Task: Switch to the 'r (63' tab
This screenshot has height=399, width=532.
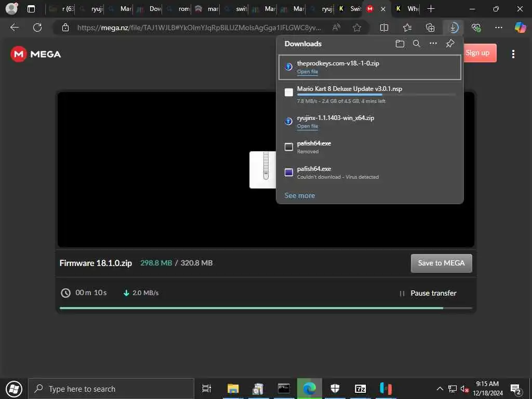Action: [61, 9]
